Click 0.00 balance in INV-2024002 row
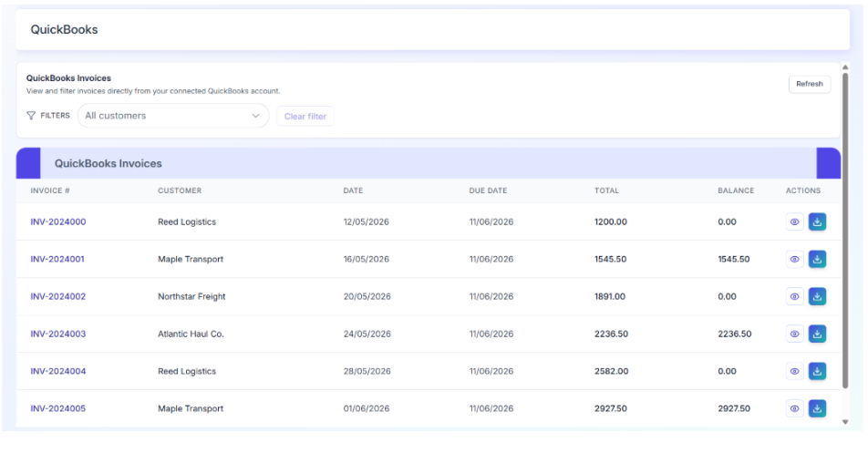The width and height of the screenshot is (868, 463). (727, 296)
